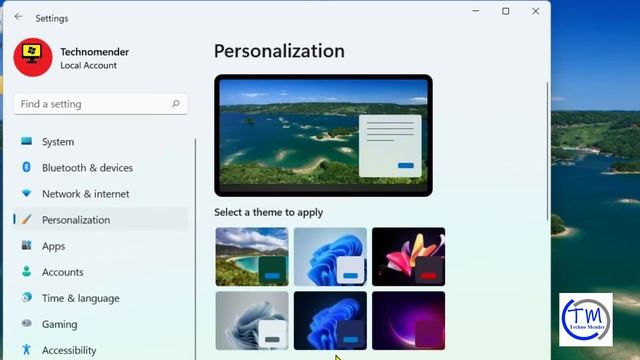
Task: Click the back arrow in Settings header
Action: (x=18, y=17)
